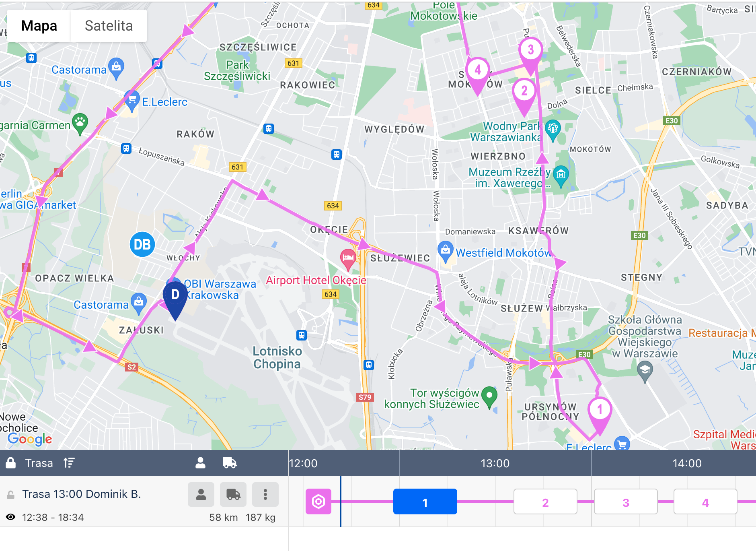This screenshot has width=756, height=551.
Task: Open the three-dot options menu
Action: point(265,494)
